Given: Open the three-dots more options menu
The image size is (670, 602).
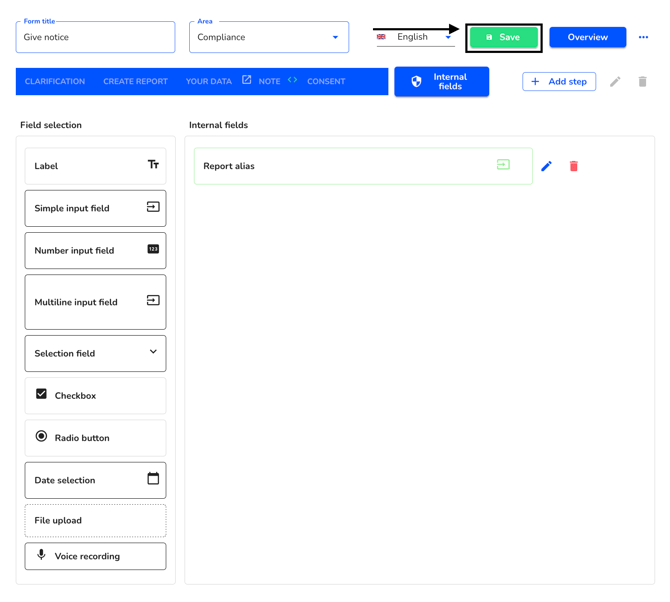Looking at the screenshot, I should (x=643, y=37).
